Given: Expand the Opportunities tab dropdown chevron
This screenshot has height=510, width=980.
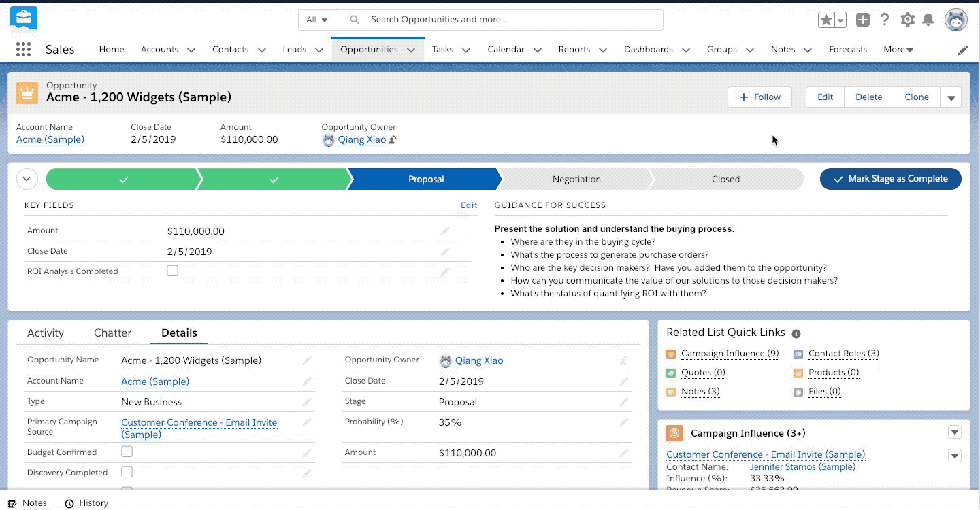Looking at the screenshot, I should [x=411, y=50].
